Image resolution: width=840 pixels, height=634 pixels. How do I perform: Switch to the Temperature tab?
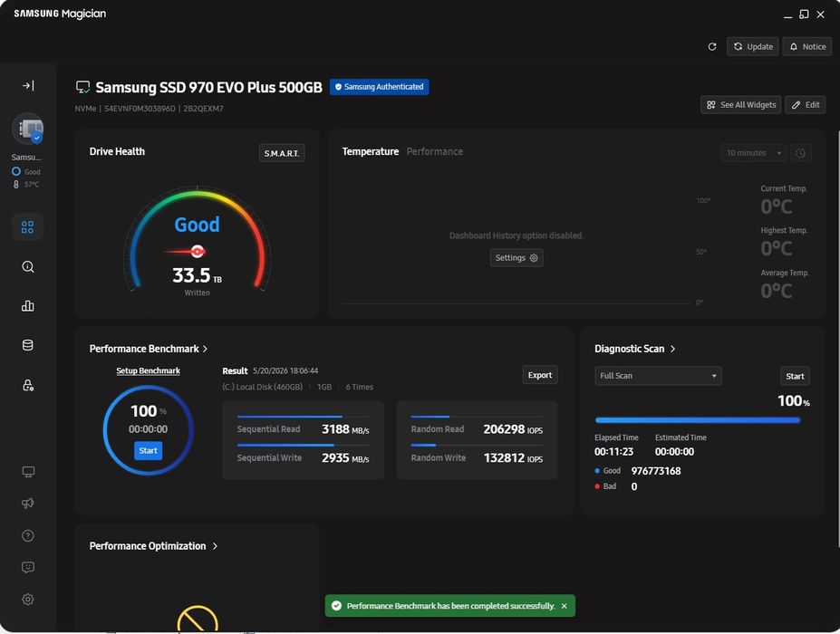pos(371,151)
